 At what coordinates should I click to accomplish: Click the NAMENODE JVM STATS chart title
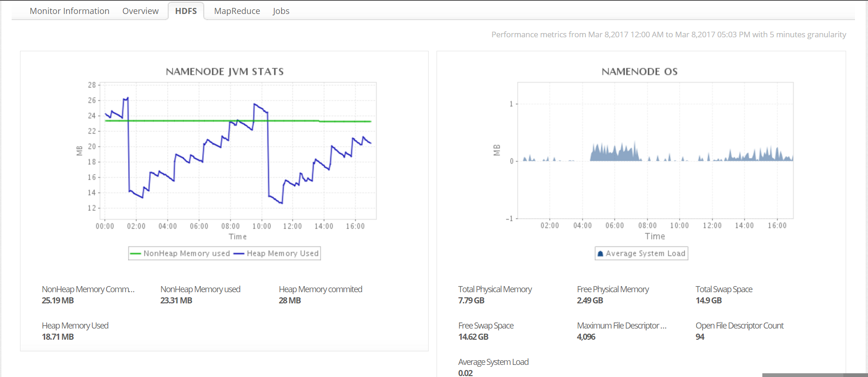point(224,72)
